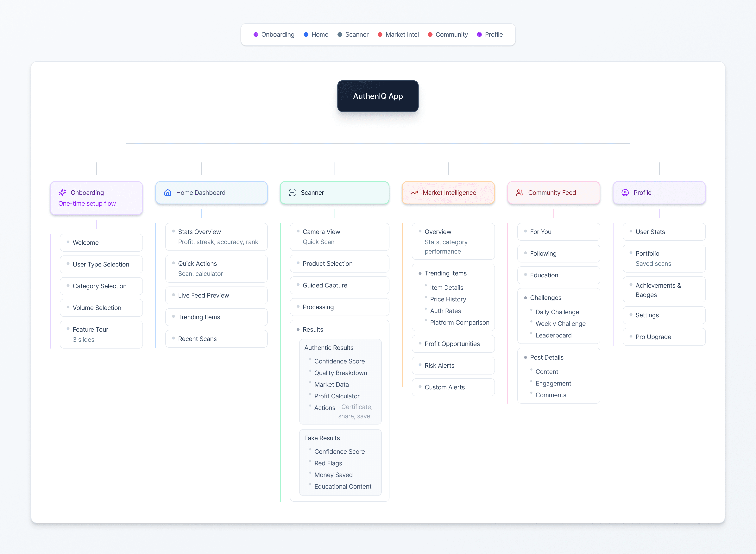Click the Scanner frame icon
Screen dimensions: 756x554
292,192
